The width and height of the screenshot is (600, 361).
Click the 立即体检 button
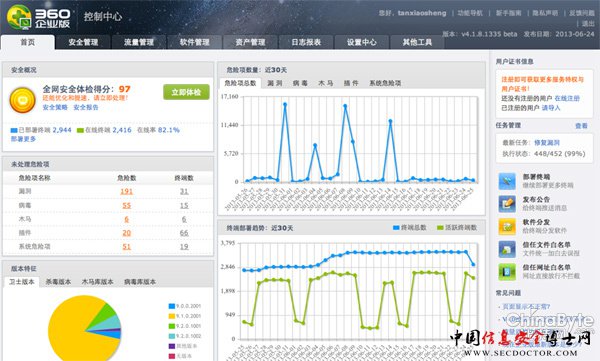[x=186, y=92]
